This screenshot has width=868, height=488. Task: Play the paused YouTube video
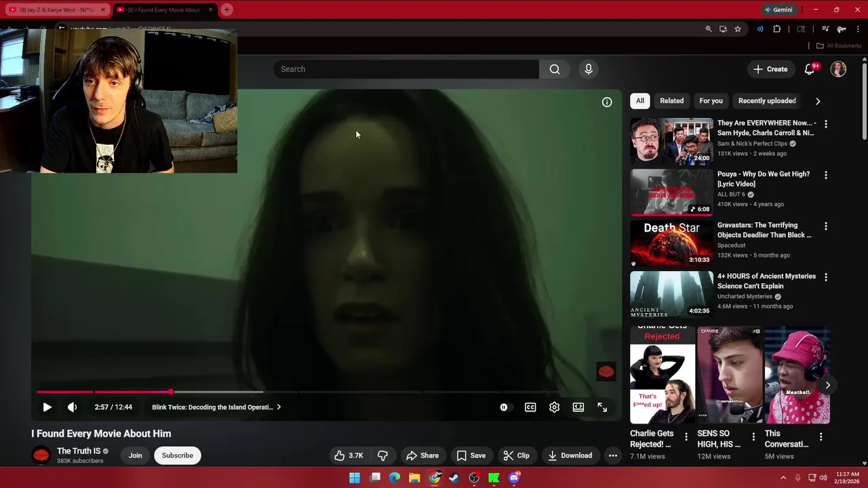pyautogui.click(x=47, y=407)
